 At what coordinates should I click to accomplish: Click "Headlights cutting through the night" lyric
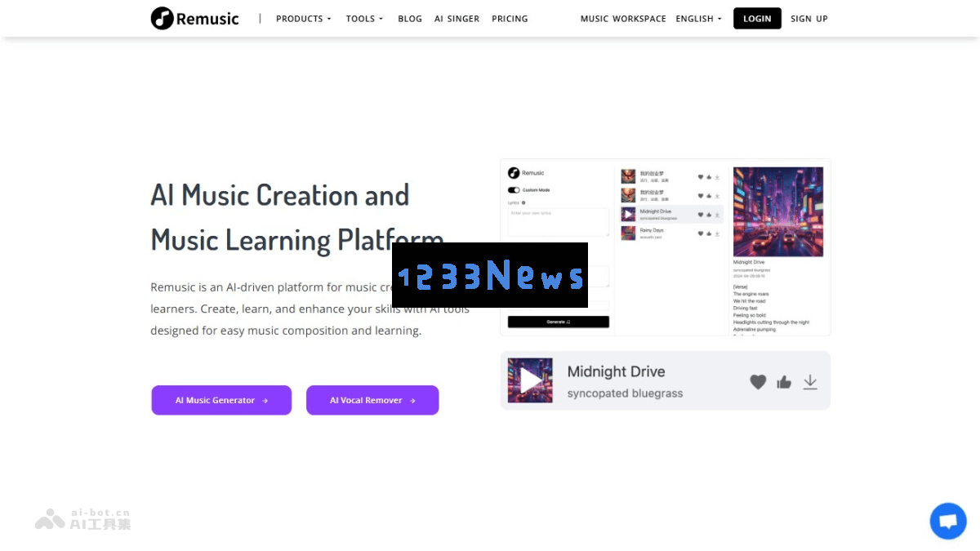pyautogui.click(x=771, y=322)
